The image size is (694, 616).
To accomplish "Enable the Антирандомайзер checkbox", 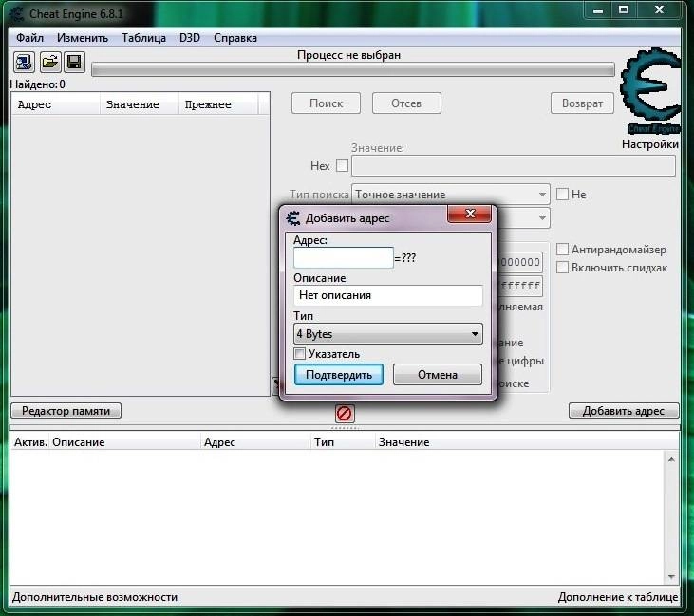I will 562,250.
